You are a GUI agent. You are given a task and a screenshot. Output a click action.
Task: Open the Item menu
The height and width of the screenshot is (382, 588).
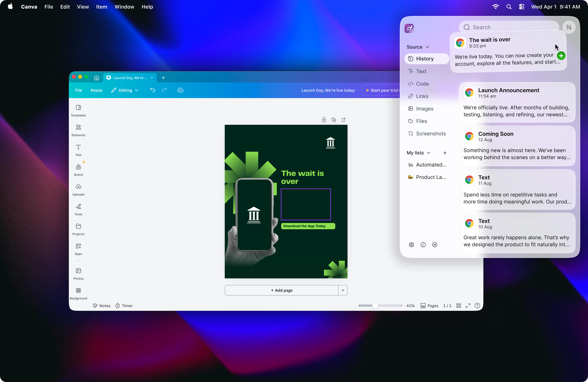click(x=101, y=7)
